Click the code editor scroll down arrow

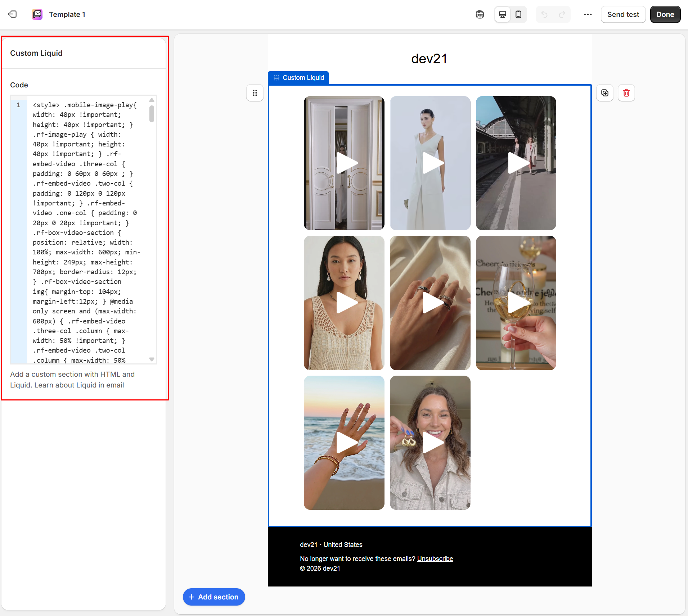tap(152, 359)
